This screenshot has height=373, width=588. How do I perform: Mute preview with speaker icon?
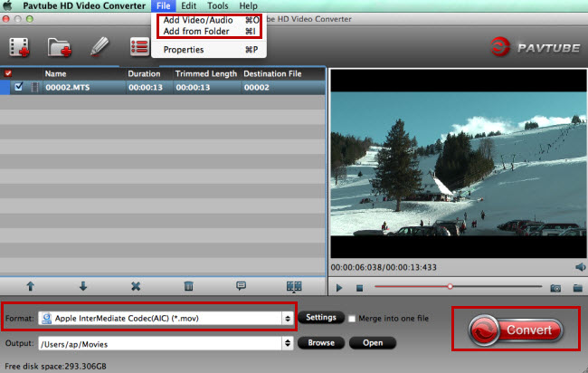580,267
